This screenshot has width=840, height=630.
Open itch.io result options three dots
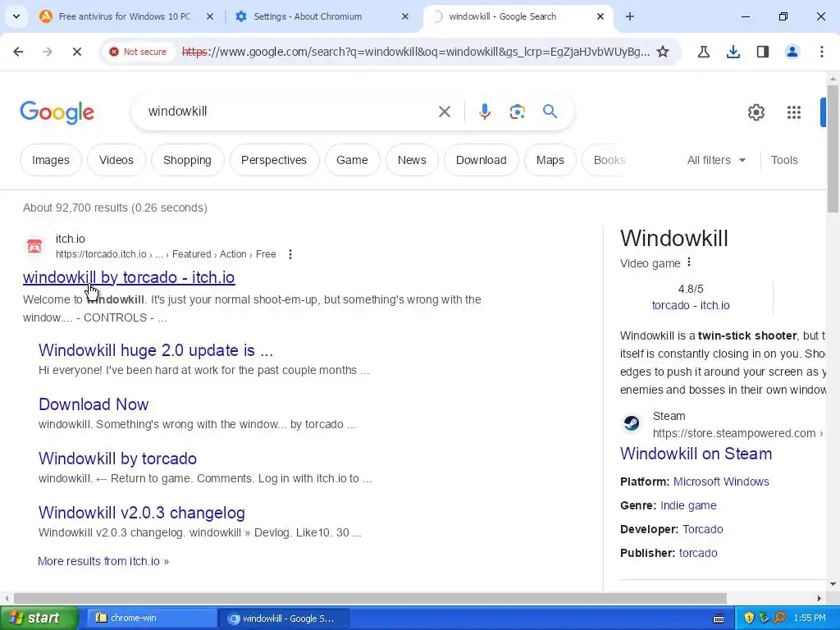click(x=290, y=254)
